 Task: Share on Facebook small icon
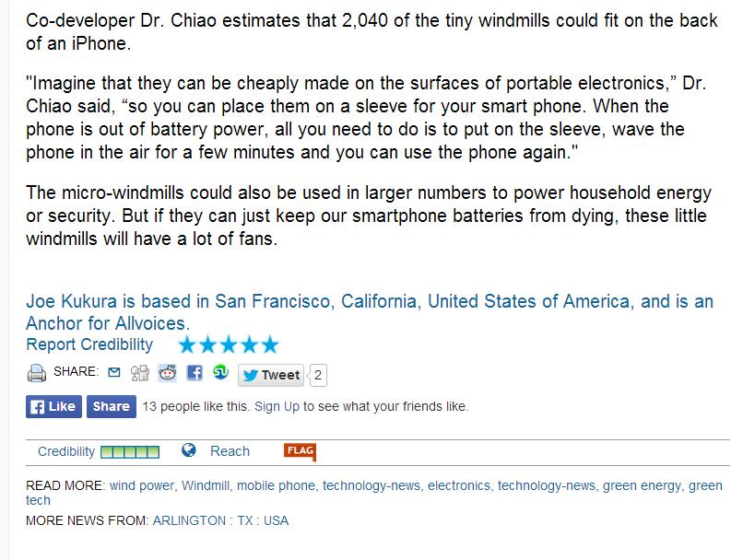[x=195, y=373]
